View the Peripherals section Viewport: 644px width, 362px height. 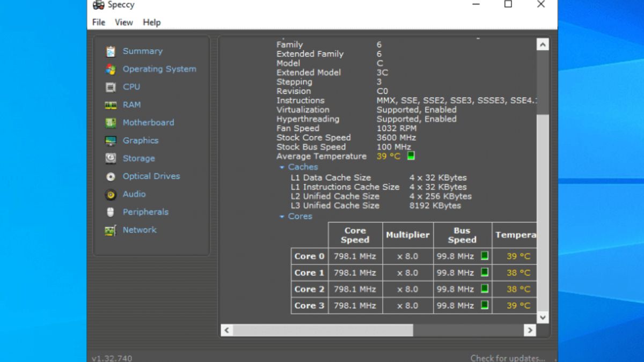coord(145,212)
